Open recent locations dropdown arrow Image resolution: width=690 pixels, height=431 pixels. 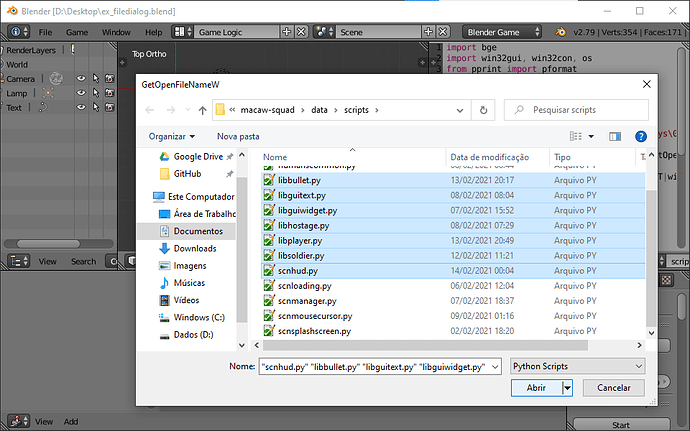pyautogui.click(x=188, y=110)
